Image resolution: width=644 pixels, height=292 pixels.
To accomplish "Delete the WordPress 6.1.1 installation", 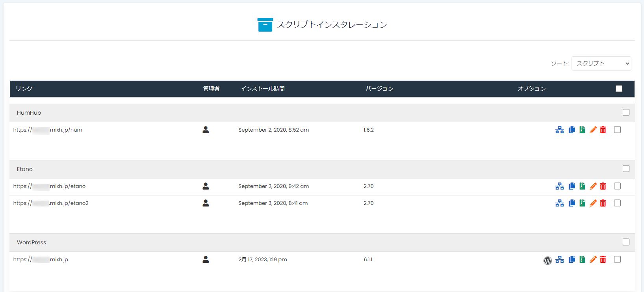I will click(603, 259).
